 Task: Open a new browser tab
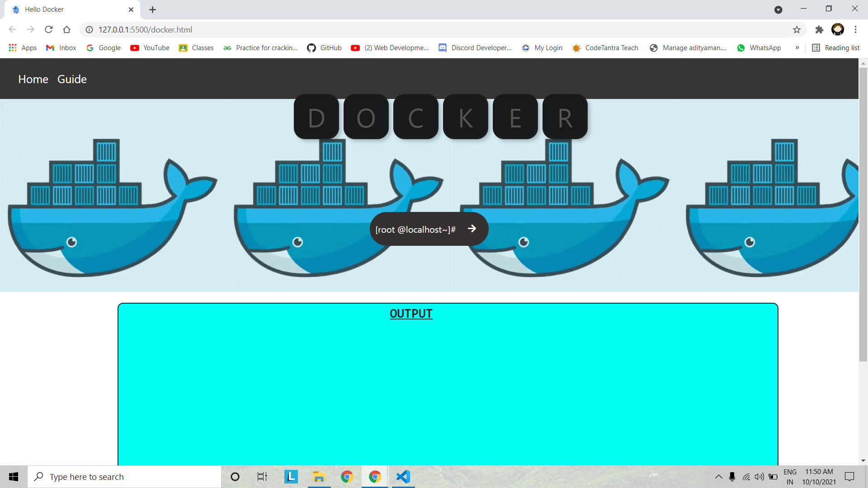click(153, 9)
